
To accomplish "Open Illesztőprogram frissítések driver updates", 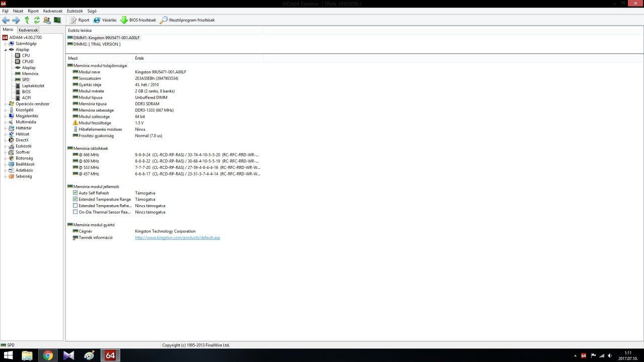I will pos(187,20).
